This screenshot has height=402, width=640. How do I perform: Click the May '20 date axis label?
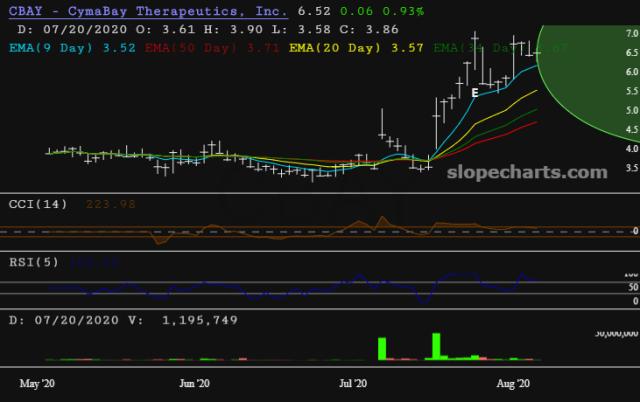39,383
